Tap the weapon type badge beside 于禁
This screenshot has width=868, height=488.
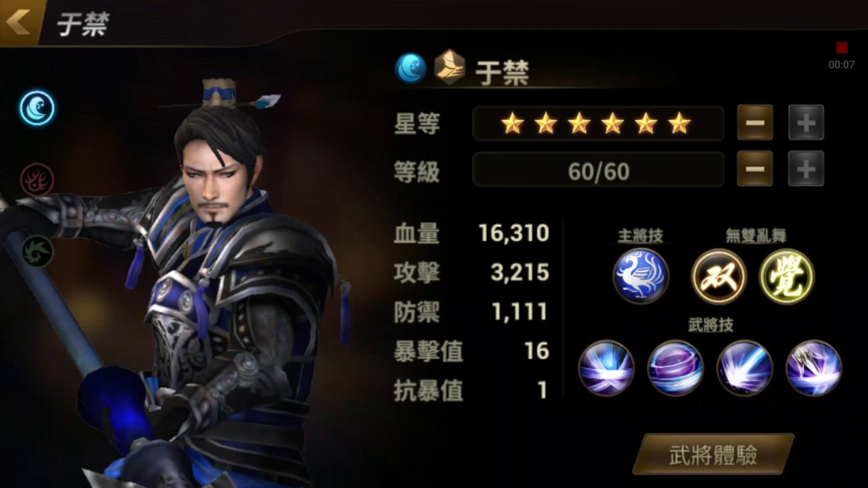[x=450, y=68]
